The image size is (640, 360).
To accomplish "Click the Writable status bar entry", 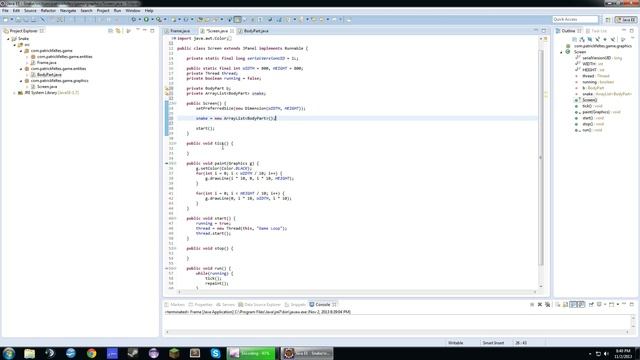I will [x=456, y=343].
